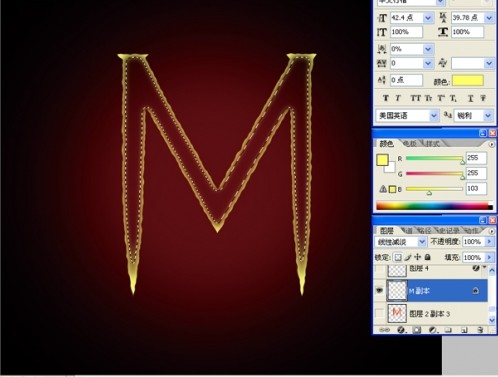
Task: Toggle lock all
Action: [428, 257]
